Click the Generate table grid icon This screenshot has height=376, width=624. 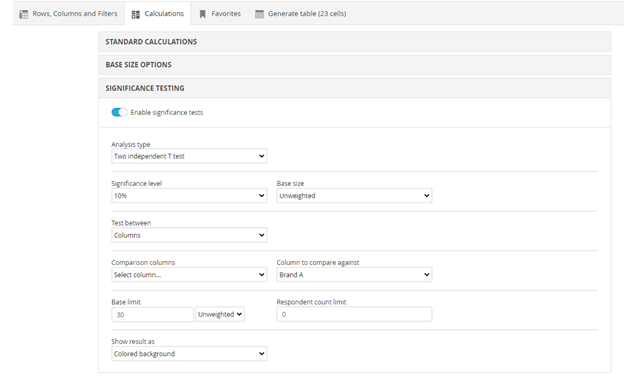259,14
